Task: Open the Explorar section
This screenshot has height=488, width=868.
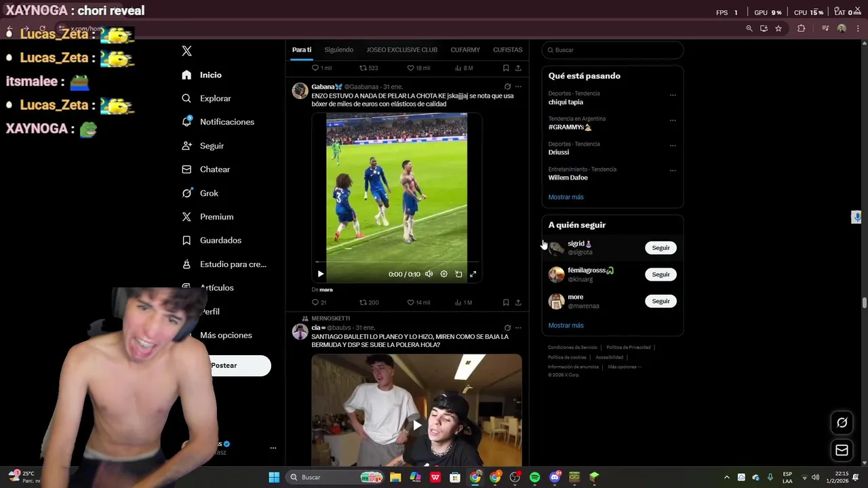Action: click(x=207, y=98)
